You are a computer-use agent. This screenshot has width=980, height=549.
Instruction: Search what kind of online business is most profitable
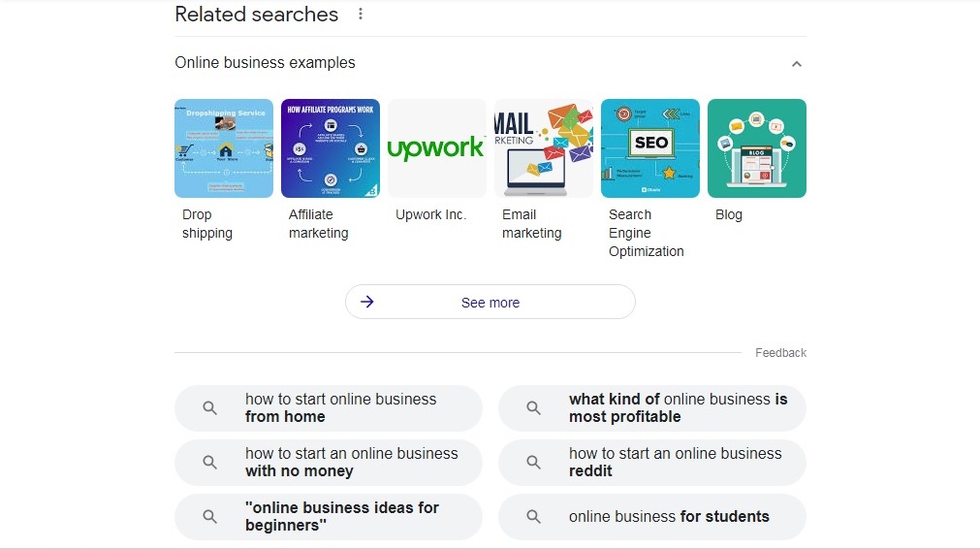[x=651, y=407]
